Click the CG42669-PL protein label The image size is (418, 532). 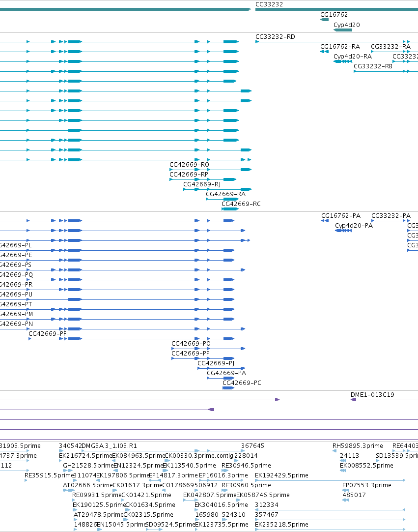click(x=16, y=245)
